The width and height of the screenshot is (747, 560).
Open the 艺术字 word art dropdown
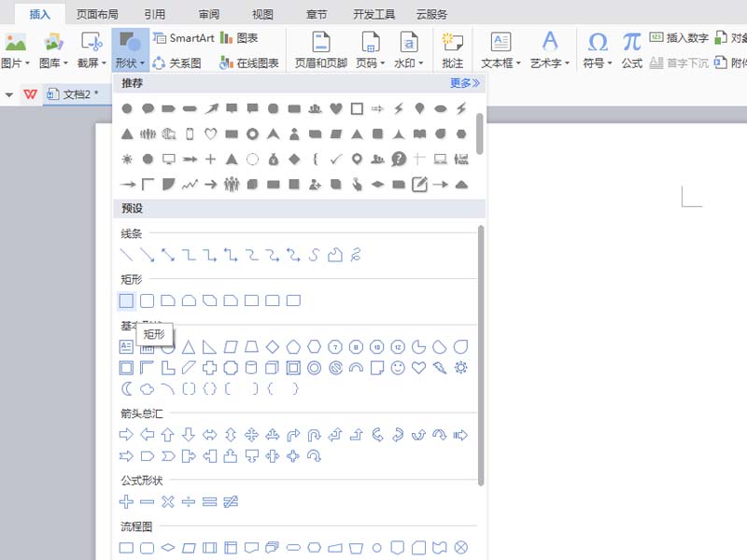click(550, 63)
